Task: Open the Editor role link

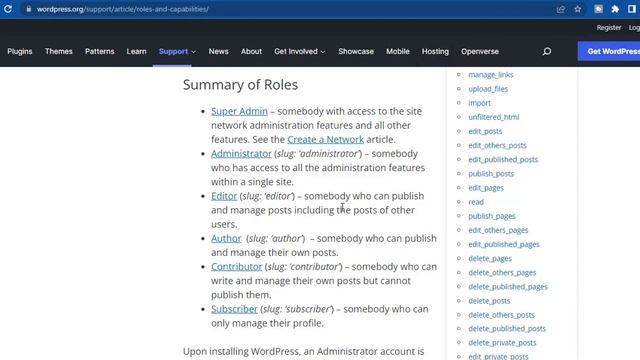Action: coord(224,196)
